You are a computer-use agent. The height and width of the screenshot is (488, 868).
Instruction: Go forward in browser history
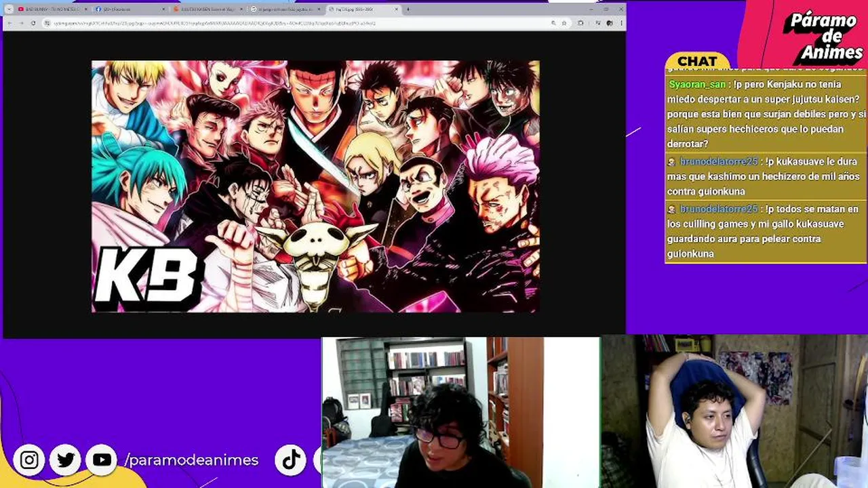point(21,23)
